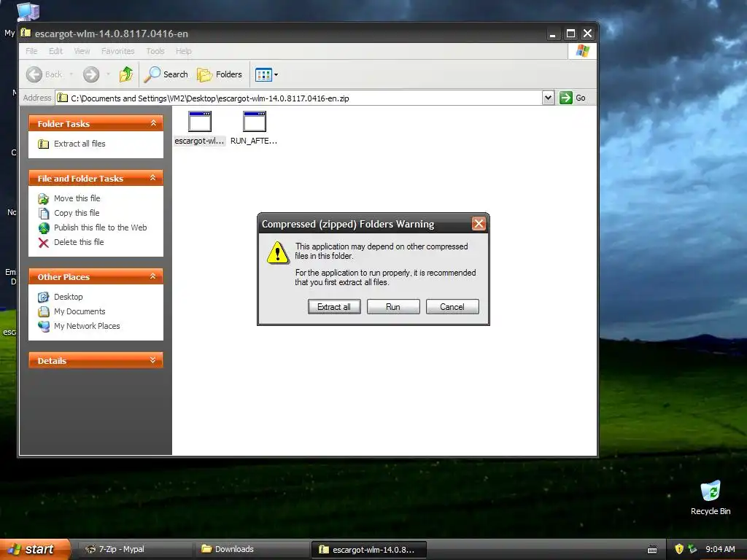This screenshot has width=747, height=560.
Task: Open the Back history dropdown arrow
Action: [x=71, y=74]
